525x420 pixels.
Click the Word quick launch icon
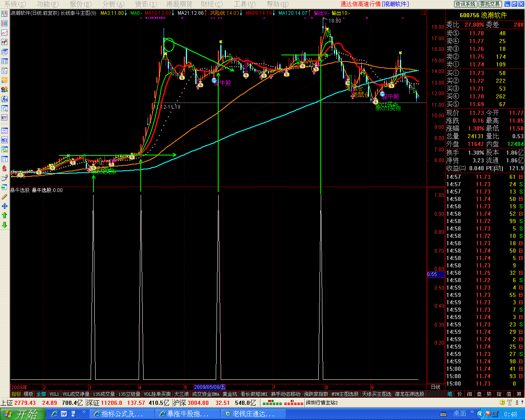(64, 414)
